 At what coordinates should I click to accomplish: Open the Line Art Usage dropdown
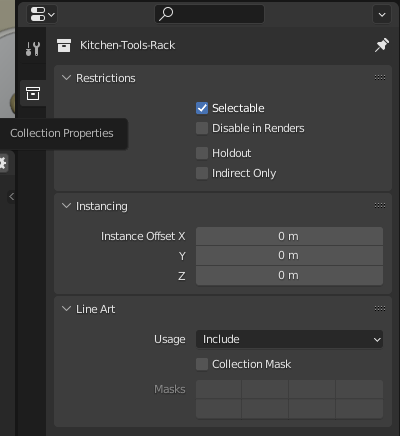(x=289, y=339)
